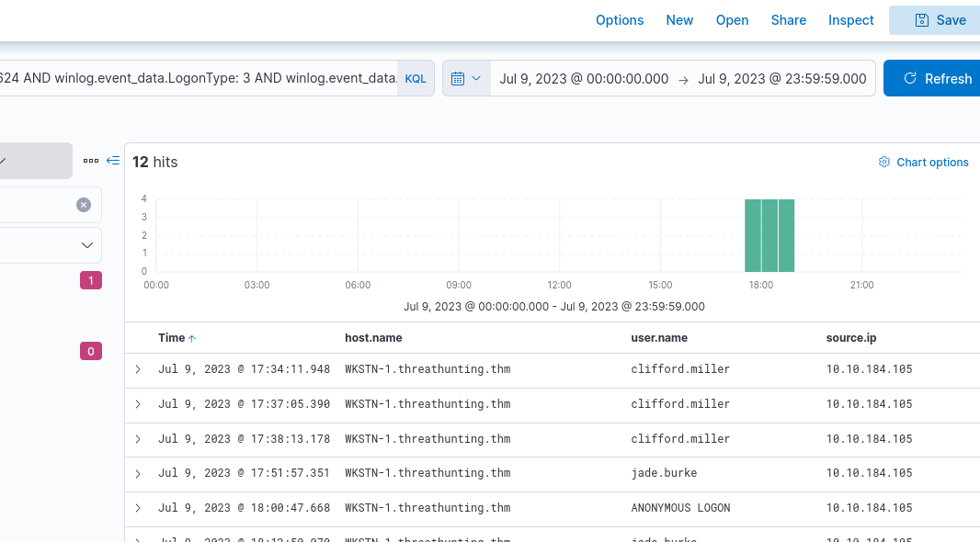Save the current search
Image resolution: width=980 pixels, height=542 pixels.
(940, 20)
